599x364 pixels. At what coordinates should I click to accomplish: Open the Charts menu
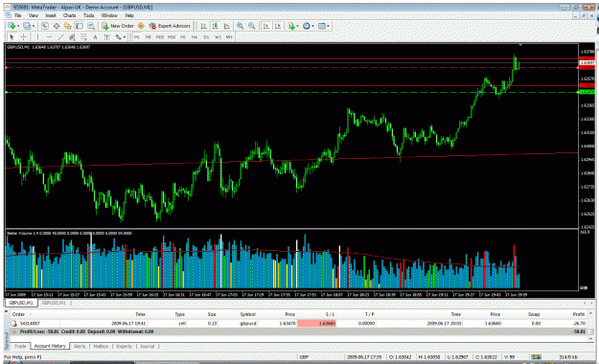[x=70, y=15]
